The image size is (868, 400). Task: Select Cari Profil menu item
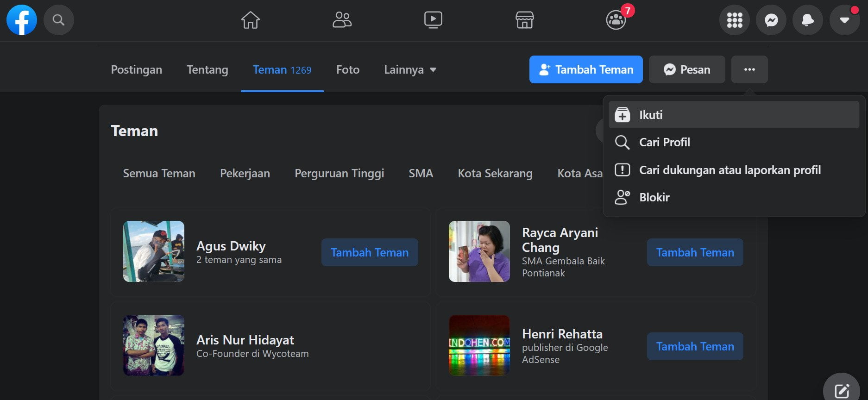point(734,142)
